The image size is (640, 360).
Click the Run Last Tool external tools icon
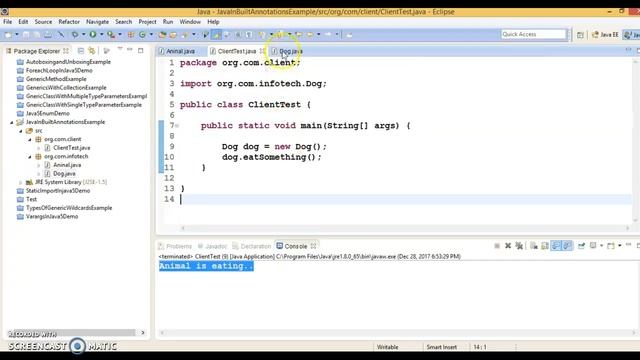tap(110, 35)
